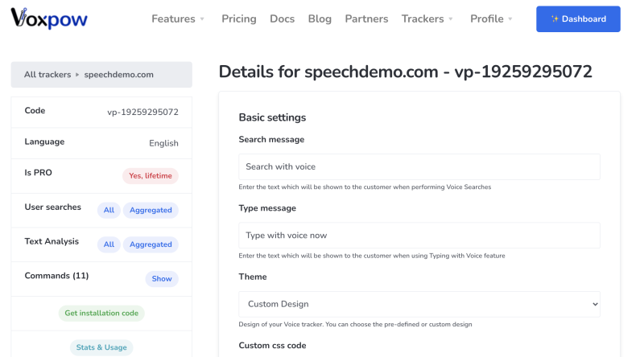Click the speechdemo.com breadcrumb
This screenshot has height=357, width=644.
(x=118, y=75)
